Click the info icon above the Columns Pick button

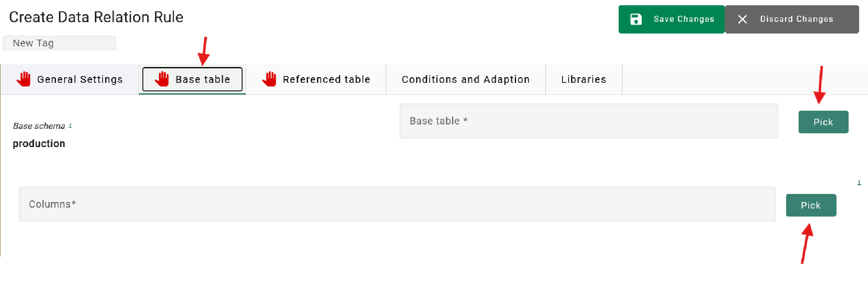point(859,183)
